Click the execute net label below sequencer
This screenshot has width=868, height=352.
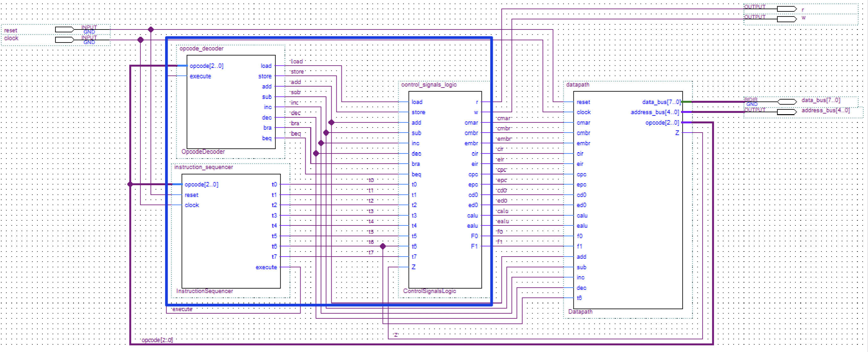[182, 309]
